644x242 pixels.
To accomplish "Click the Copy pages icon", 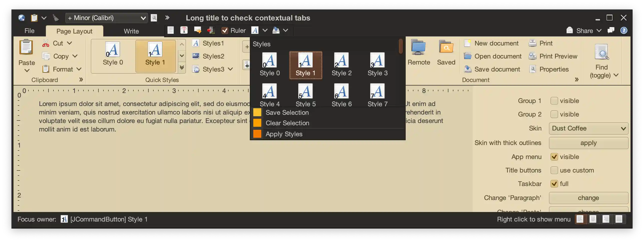I will [x=46, y=56].
